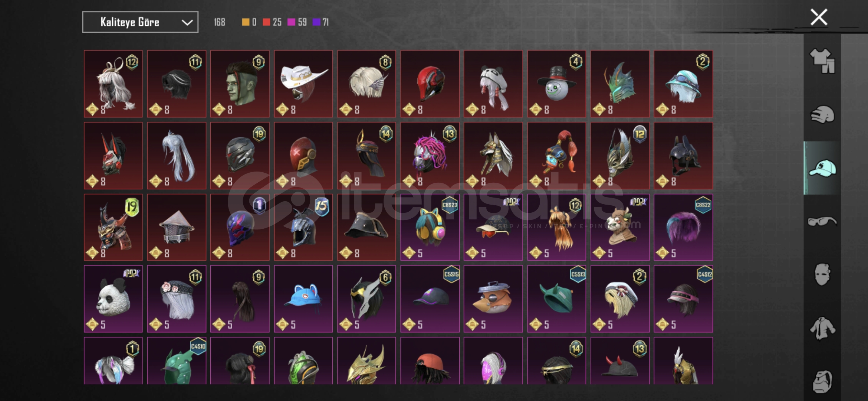The image size is (868, 401).
Task: Open the helmet category icon
Action: (822, 114)
